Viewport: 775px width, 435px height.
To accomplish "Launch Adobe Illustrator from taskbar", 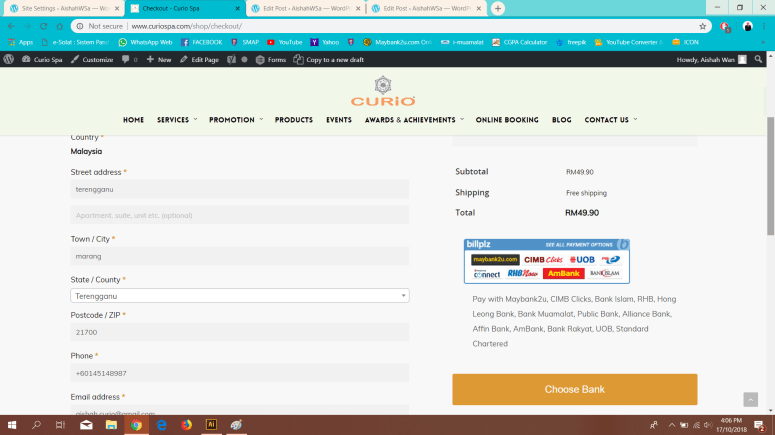I will [211, 425].
